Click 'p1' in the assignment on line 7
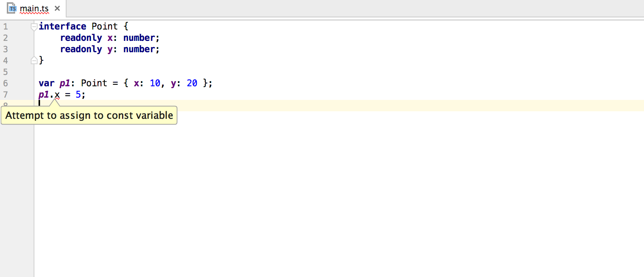Screen dimensions: 644x277 click(44, 95)
